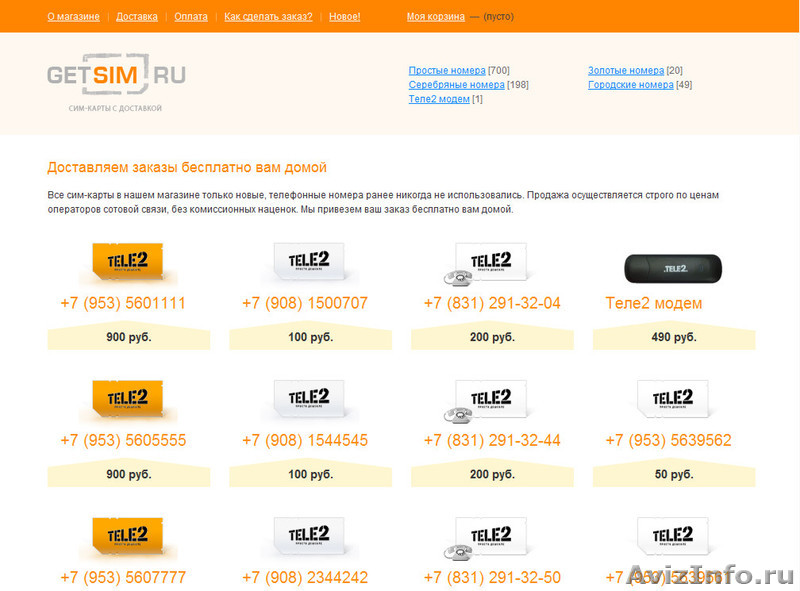The image size is (800, 591).
Task: Select number +7 (908) 1500707
Action: (305, 303)
